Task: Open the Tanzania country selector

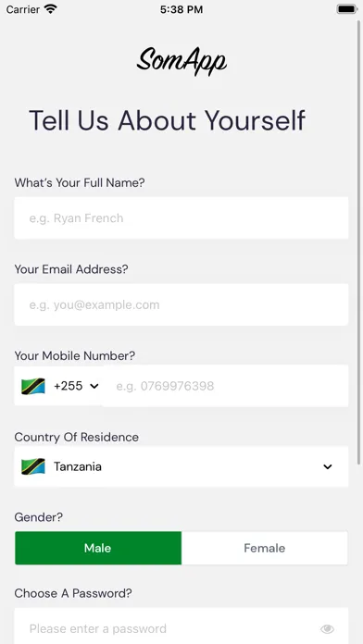Action: click(181, 466)
